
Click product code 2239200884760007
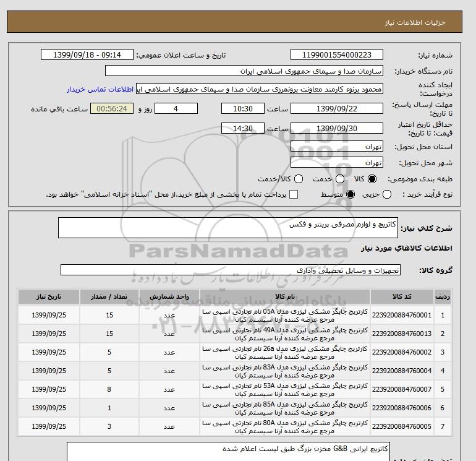pos(402,389)
